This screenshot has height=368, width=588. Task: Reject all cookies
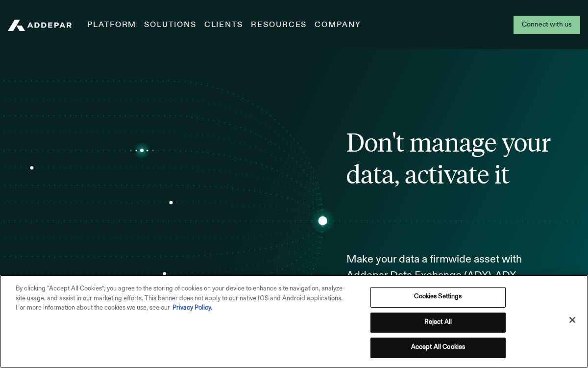[x=438, y=322]
